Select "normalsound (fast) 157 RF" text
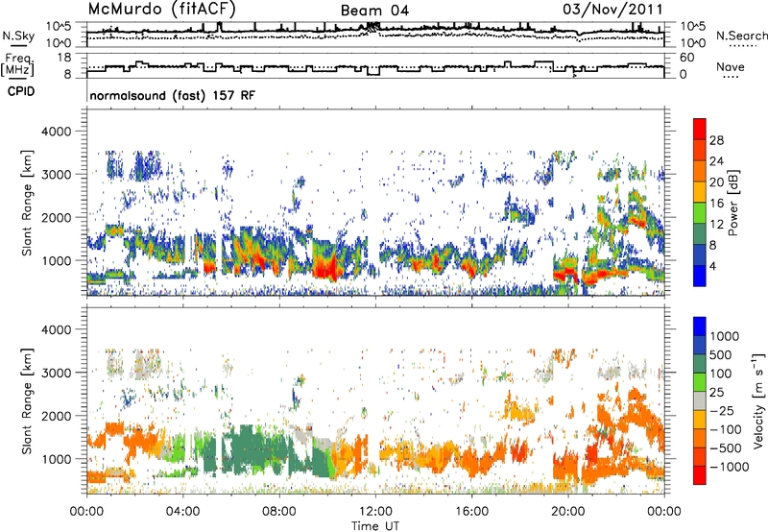 pos(173,95)
